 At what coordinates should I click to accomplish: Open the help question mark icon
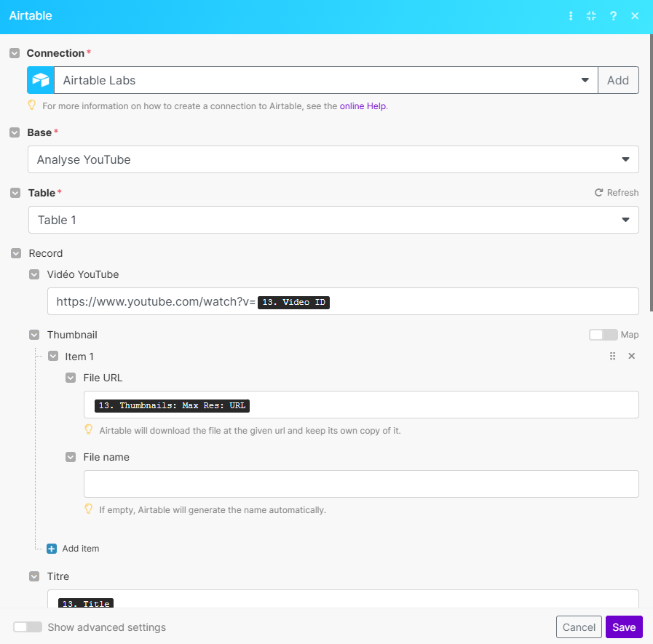613,16
